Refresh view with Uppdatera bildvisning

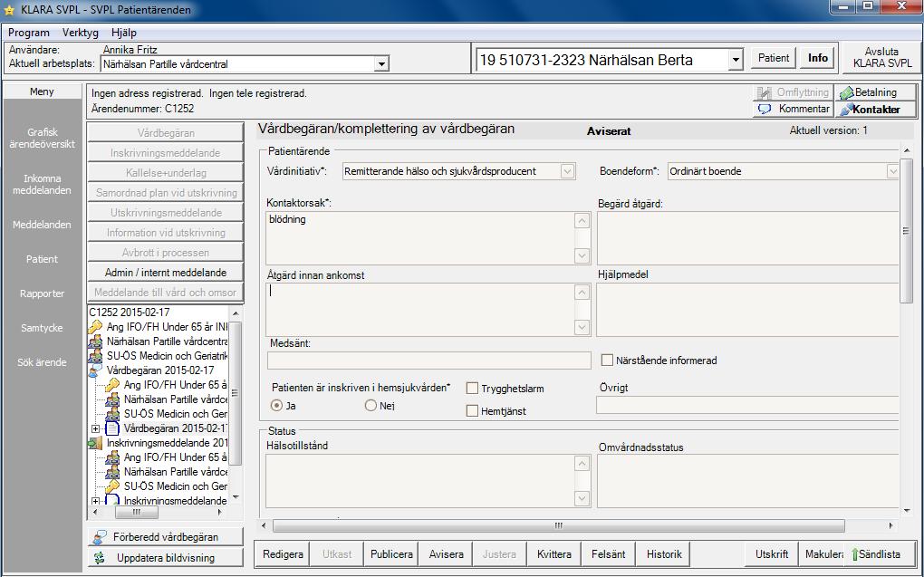[166, 558]
